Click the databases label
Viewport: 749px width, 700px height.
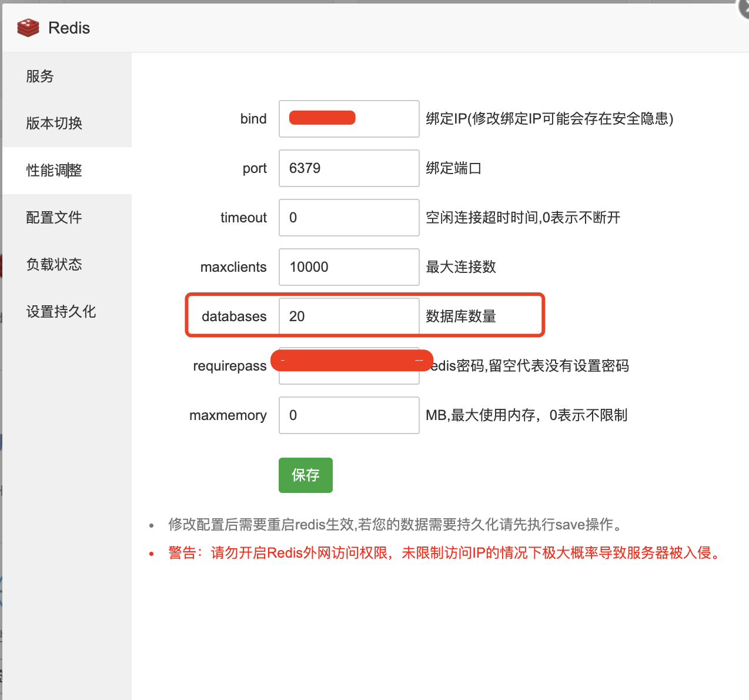[x=234, y=316]
